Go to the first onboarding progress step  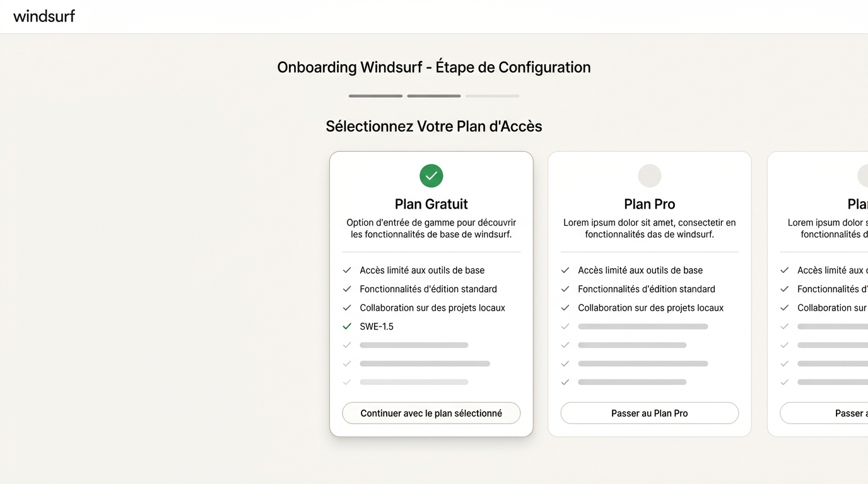click(x=375, y=96)
